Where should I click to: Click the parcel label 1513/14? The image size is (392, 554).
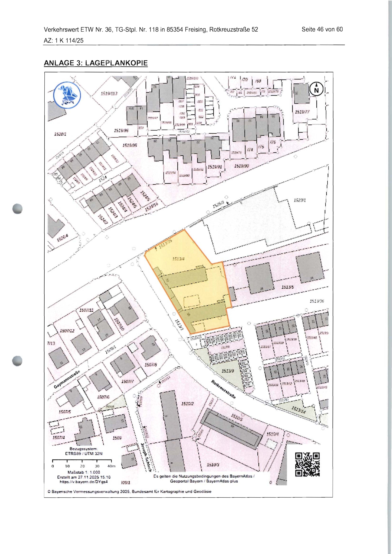click(x=299, y=410)
